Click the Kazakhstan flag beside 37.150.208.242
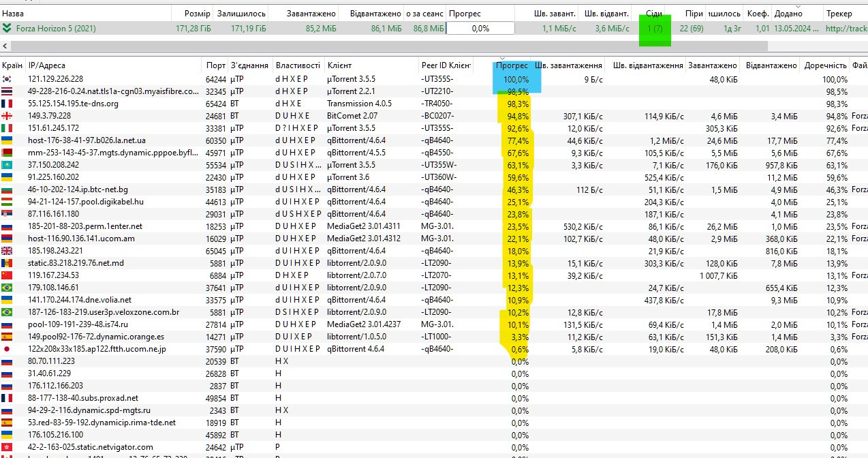The image size is (868, 458). click(x=7, y=165)
